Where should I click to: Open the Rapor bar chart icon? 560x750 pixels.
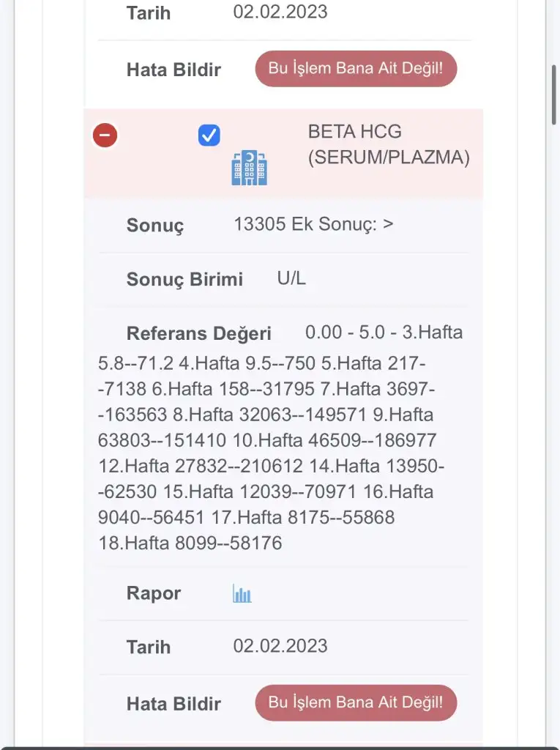[242, 594]
